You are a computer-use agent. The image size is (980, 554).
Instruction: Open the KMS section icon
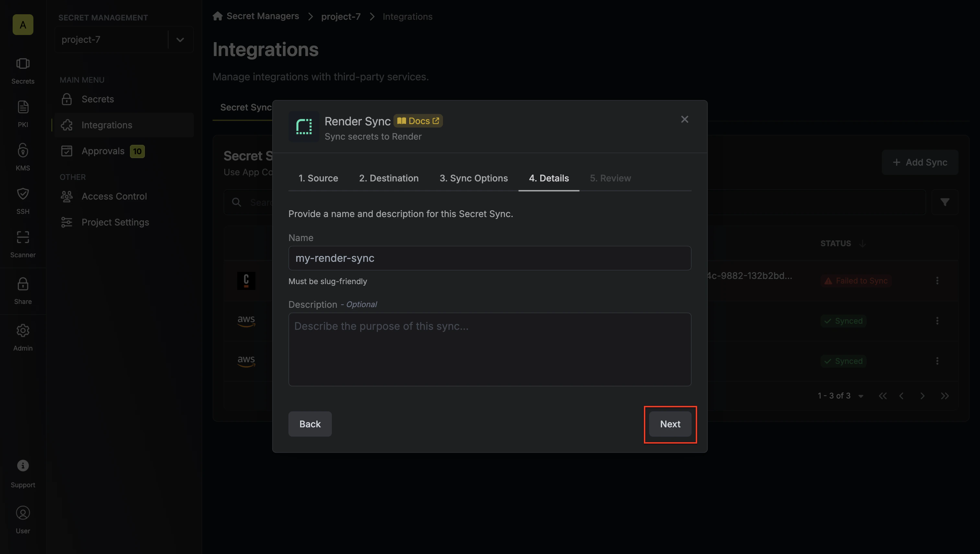pyautogui.click(x=23, y=157)
